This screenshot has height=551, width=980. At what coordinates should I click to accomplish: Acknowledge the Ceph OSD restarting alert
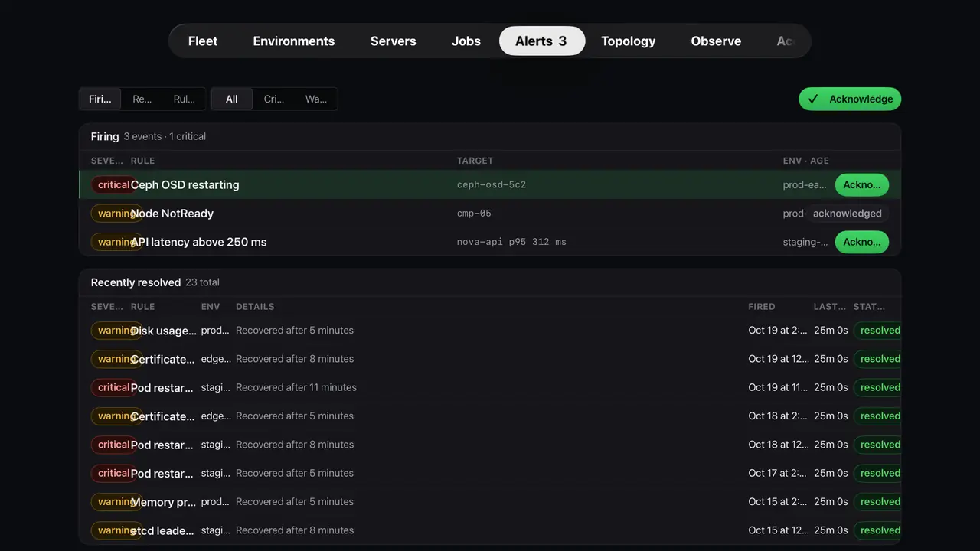[862, 184]
